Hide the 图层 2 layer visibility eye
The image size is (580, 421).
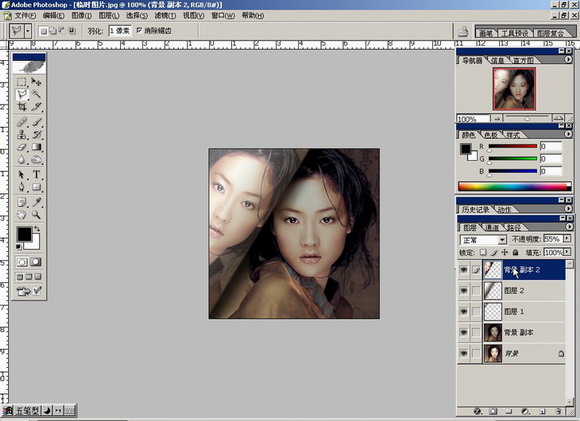click(463, 291)
